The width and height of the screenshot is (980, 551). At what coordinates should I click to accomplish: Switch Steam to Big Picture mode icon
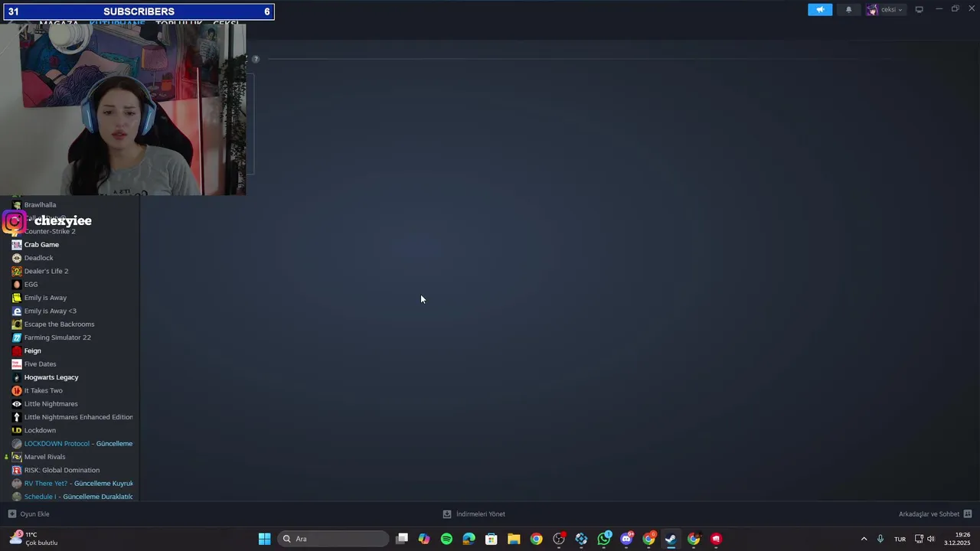click(919, 10)
